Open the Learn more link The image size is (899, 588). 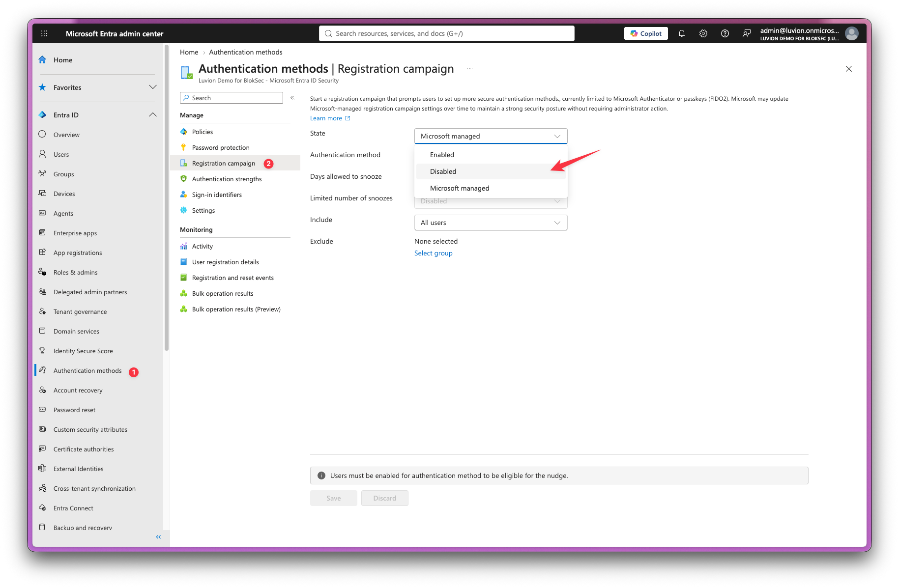330,118
